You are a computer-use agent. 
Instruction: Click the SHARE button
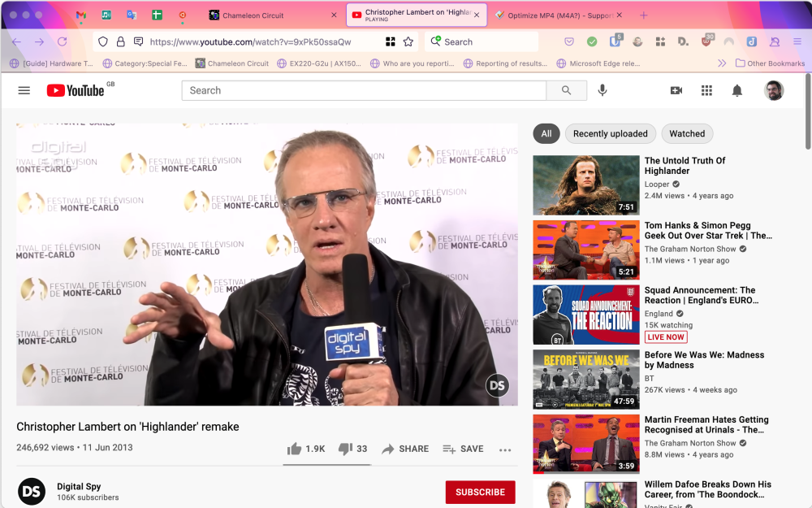click(405, 449)
